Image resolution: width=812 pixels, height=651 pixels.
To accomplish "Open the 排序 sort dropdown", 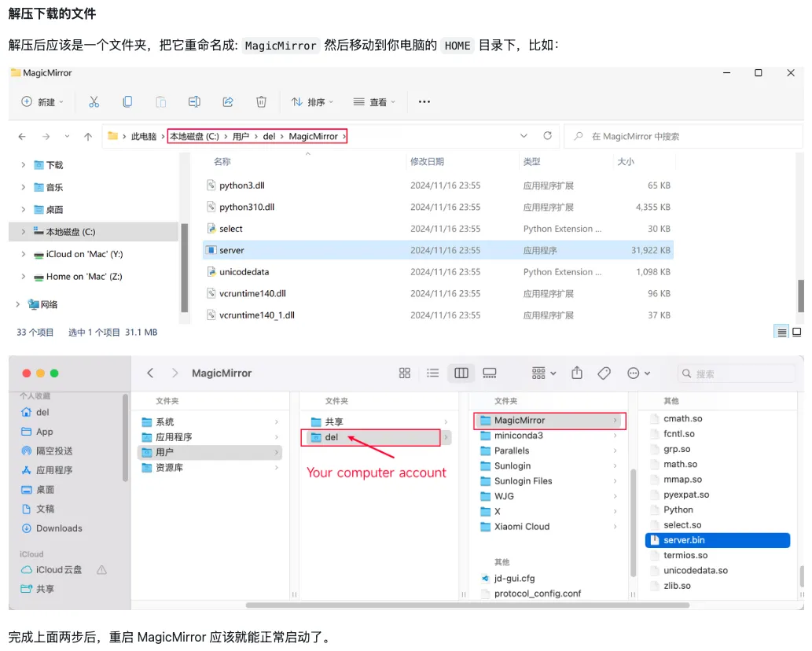I will [312, 102].
